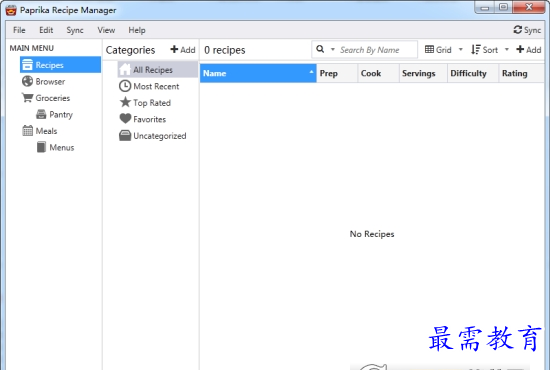Expand the search options dropdown arrow

(x=333, y=49)
